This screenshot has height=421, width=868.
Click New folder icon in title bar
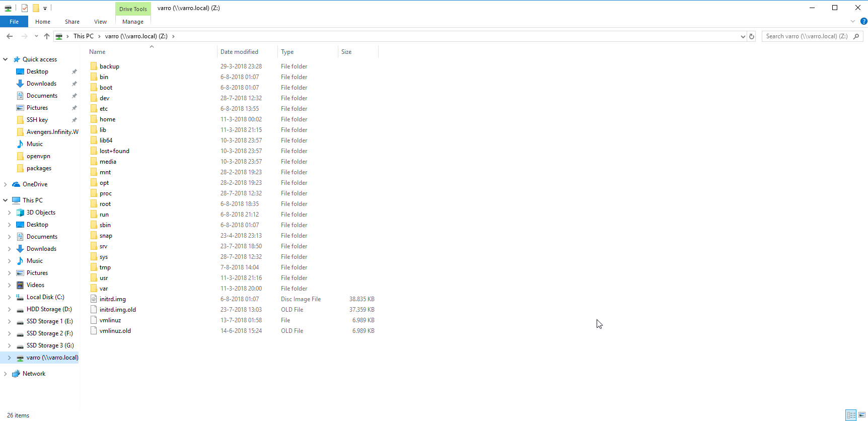tap(36, 8)
